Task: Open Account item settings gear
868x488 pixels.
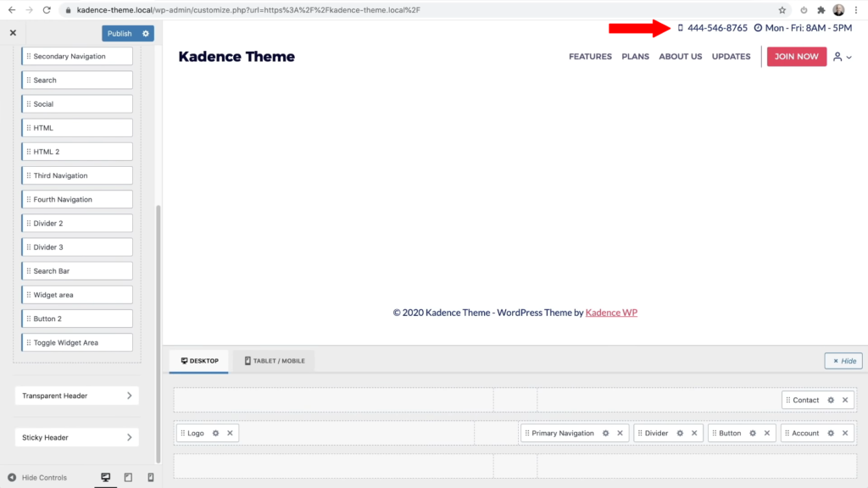Action: coord(831,433)
